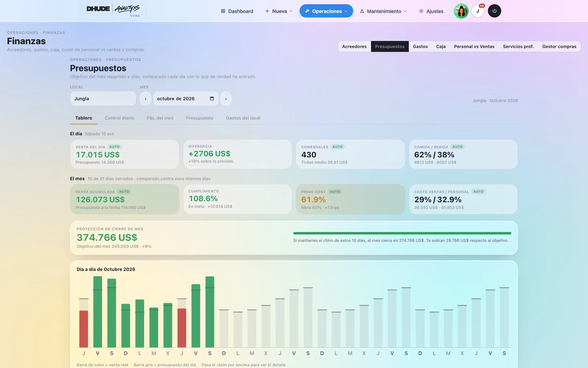Expand the Operaciones dropdown menu

click(326, 11)
